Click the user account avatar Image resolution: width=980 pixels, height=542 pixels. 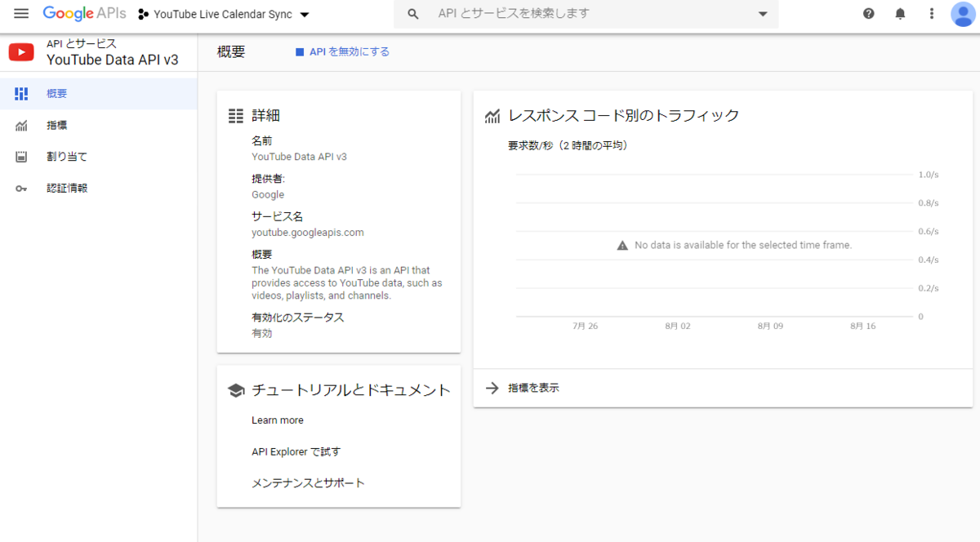[964, 14]
